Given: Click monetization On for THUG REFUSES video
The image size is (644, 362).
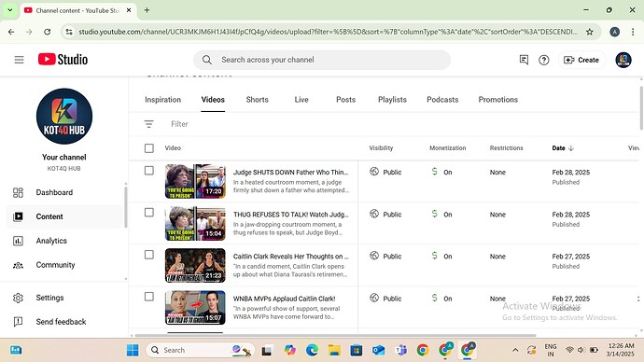Looking at the screenshot, I should (441, 215).
